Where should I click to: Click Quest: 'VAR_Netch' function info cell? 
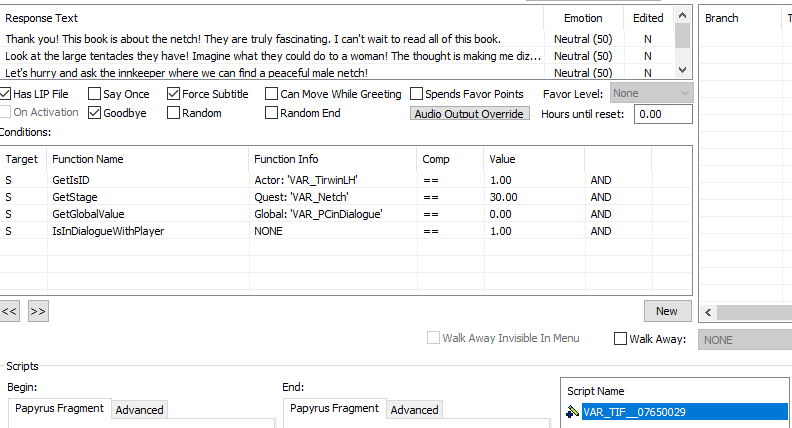tap(302, 197)
